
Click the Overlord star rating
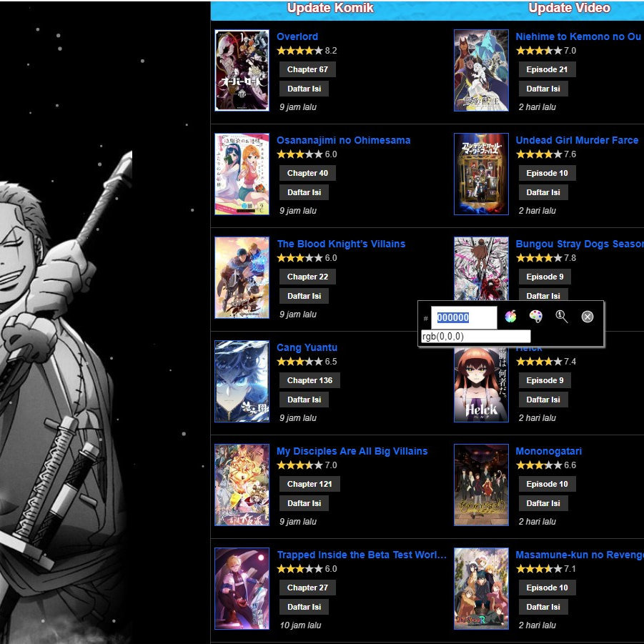pyautogui.click(x=299, y=51)
